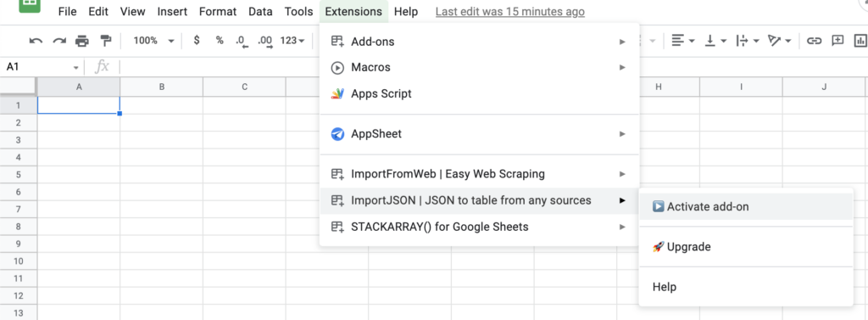
Task: Open vertical align dropdown
Action: pos(715,41)
